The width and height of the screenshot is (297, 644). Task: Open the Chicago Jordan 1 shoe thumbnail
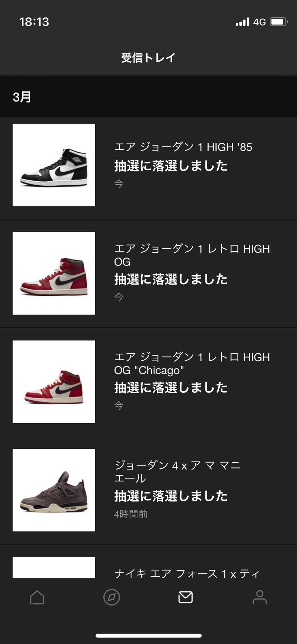(54, 382)
